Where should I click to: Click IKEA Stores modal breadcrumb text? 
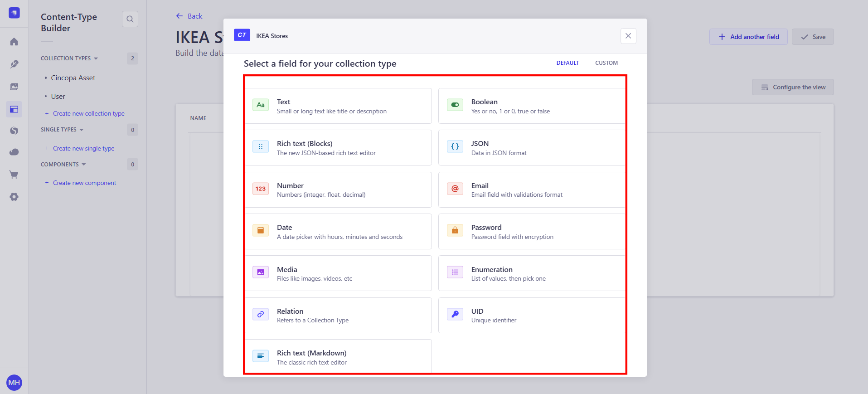pos(272,36)
